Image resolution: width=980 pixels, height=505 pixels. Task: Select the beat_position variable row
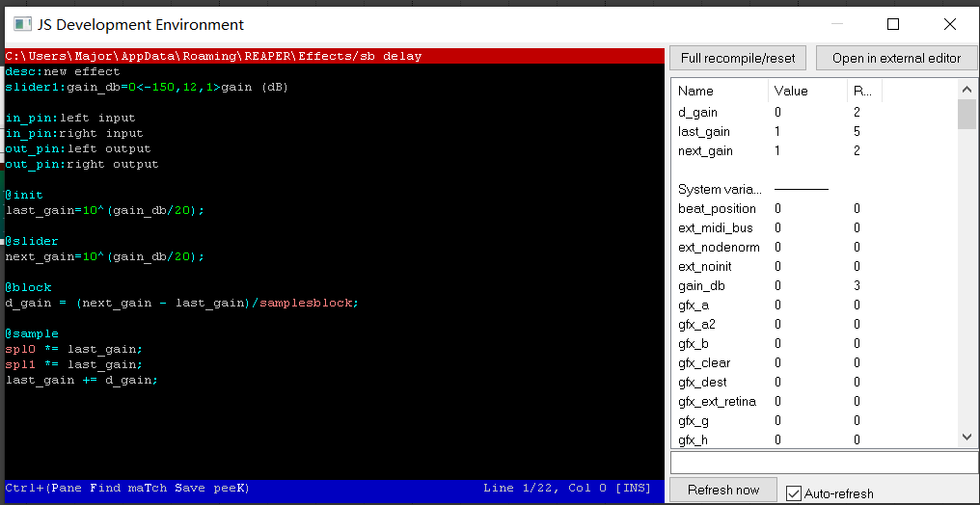pyautogui.click(x=814, y=208)
